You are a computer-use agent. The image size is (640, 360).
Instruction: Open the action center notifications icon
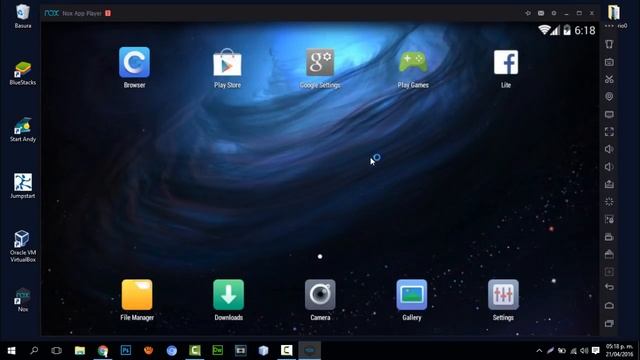pyautogui.click(x=596, y=351)
